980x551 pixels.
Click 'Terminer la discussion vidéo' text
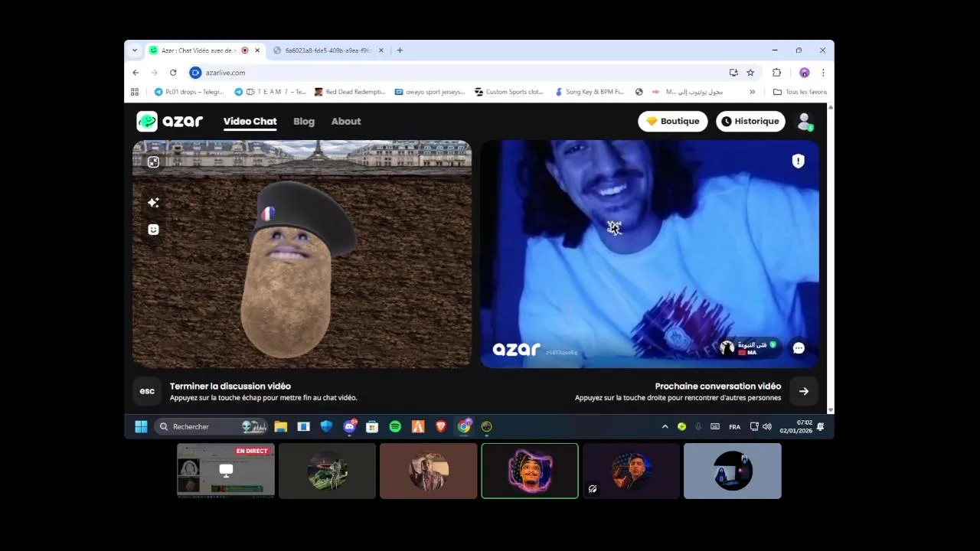[230, 386]
